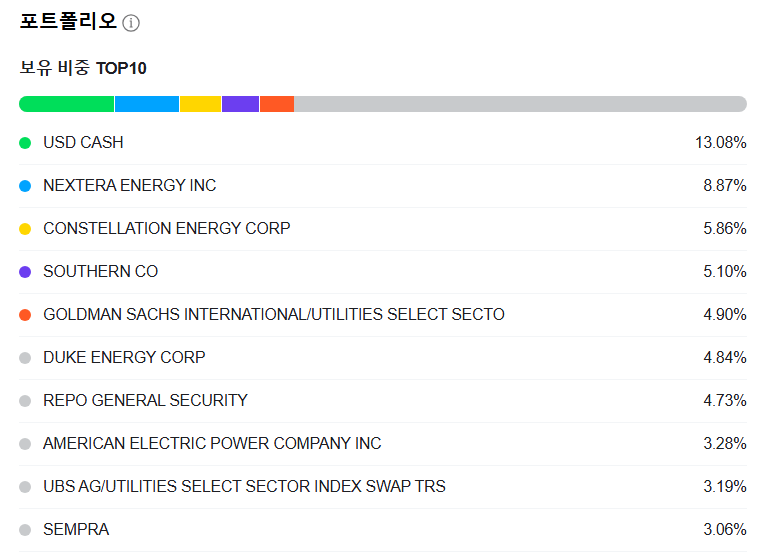Open REPO GENERAL SECURITY holding

click(145, 401)
